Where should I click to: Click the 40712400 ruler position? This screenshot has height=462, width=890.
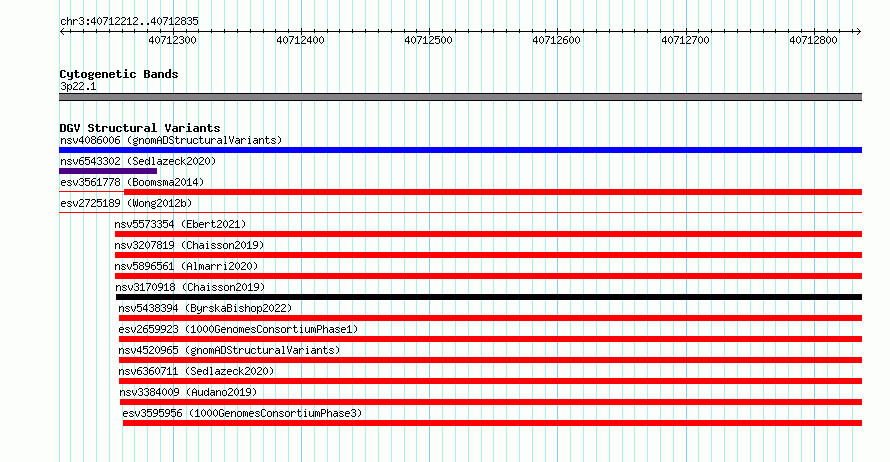[x=300, y=40]
